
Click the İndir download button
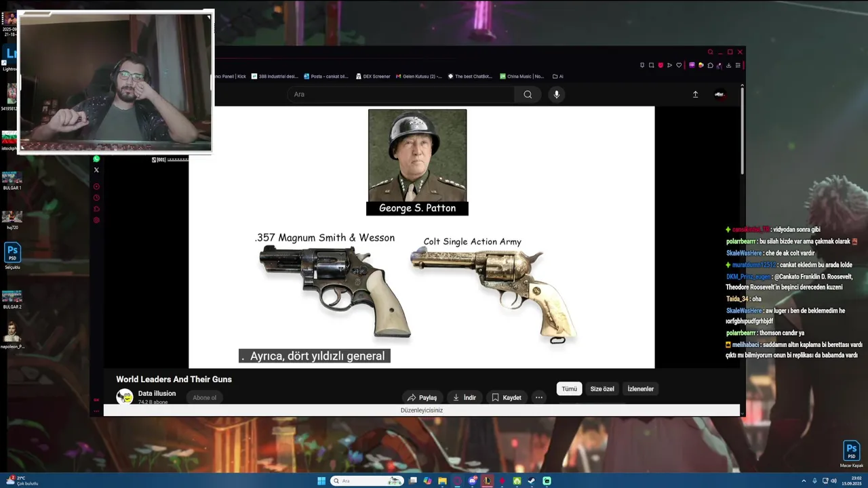coord(465,397)
